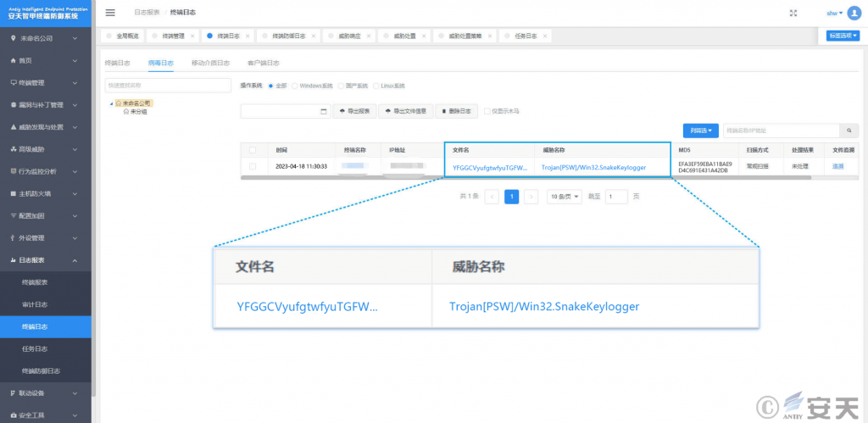Click the filter icon beside 配置加固

[x=14, y=215]
